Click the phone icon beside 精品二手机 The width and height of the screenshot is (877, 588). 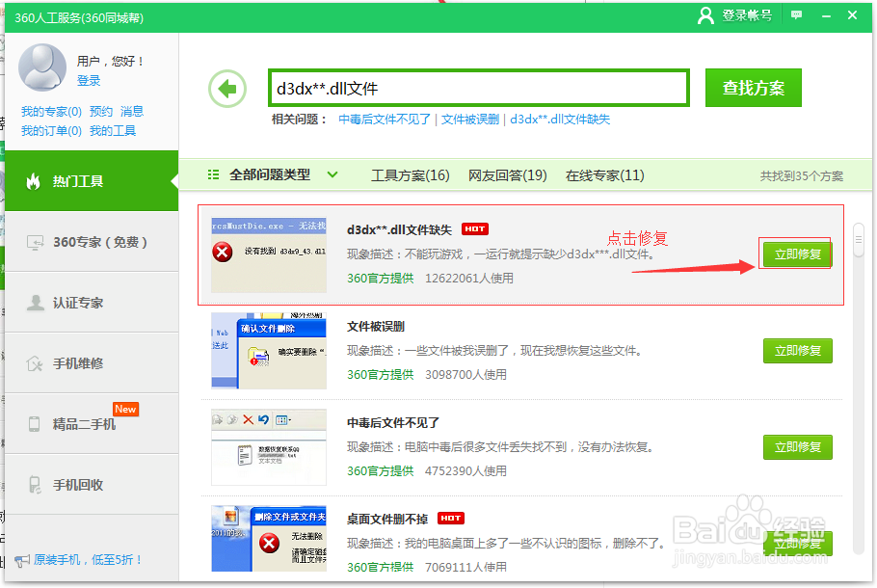[34, 424]
